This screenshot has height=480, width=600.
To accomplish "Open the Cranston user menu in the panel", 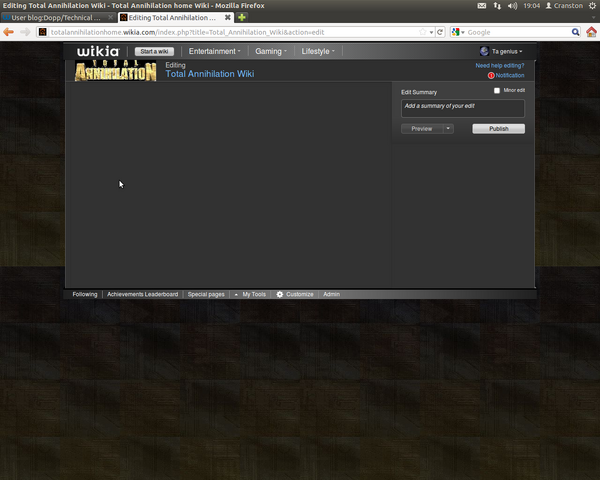I will (564, 6).
